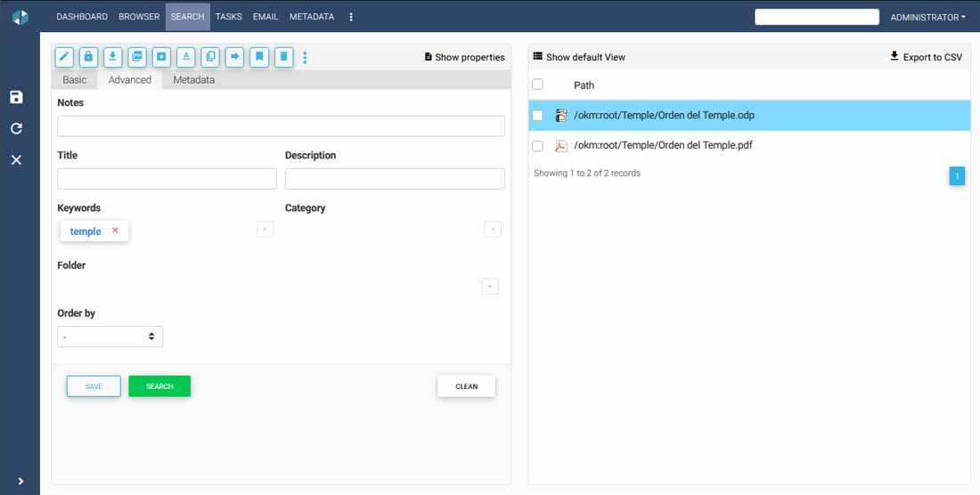This screenshot has height=495, width=980.
Task: Click Export to CSV
Action: (x=926, y=57)
